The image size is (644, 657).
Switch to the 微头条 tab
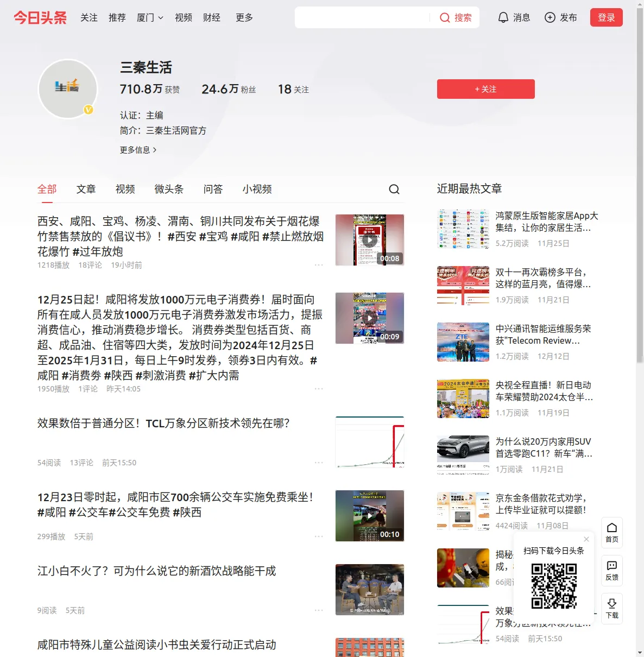point(169,189)
